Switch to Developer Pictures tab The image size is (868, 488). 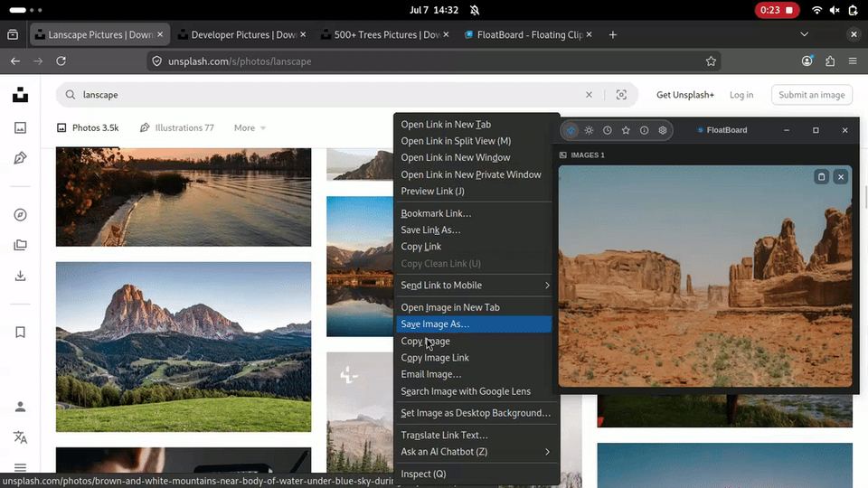(242, 35)
